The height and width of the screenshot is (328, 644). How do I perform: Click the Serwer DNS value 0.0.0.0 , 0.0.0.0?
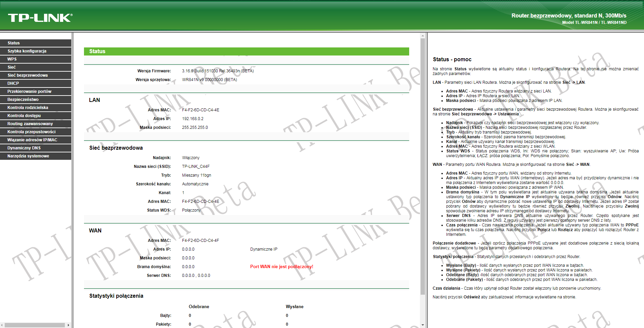196,276
